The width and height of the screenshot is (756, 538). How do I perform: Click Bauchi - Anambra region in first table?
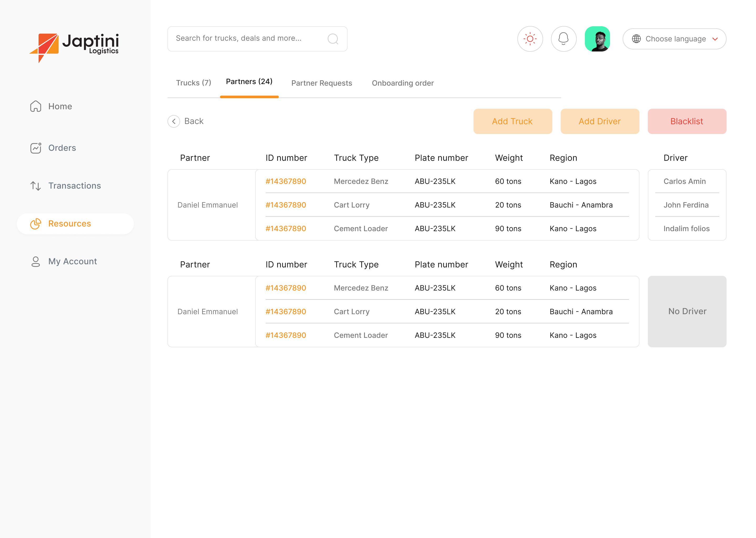[581, 205]
